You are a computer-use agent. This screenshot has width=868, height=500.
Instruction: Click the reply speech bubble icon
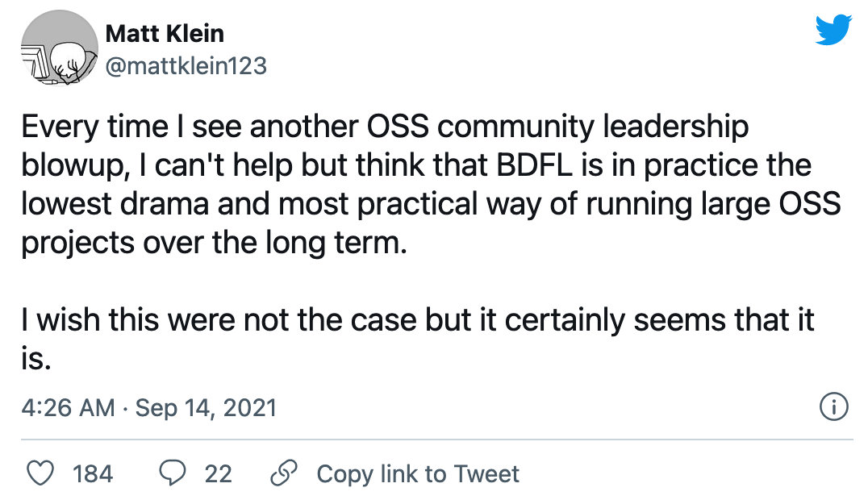coord(172,473)
